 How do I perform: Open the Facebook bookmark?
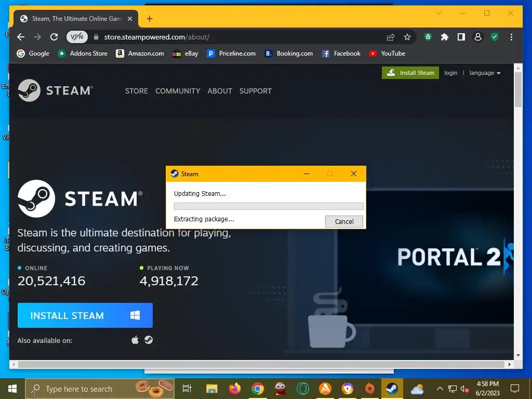pyautogui.click(x=341, y=54)
